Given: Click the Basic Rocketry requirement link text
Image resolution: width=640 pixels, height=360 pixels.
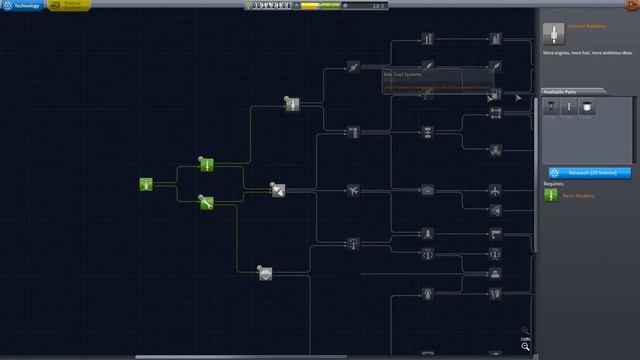Looking at the screenshot, I should click(578, 196).
